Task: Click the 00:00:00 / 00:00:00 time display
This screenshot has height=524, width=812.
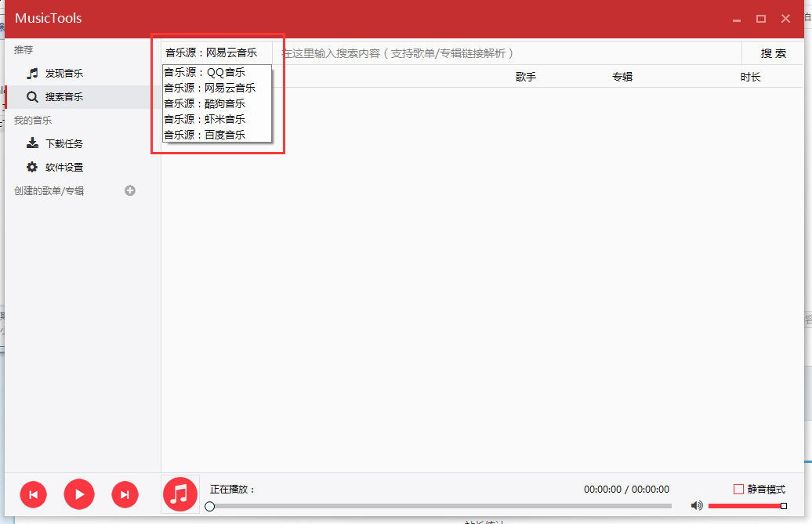Action: 626,490
